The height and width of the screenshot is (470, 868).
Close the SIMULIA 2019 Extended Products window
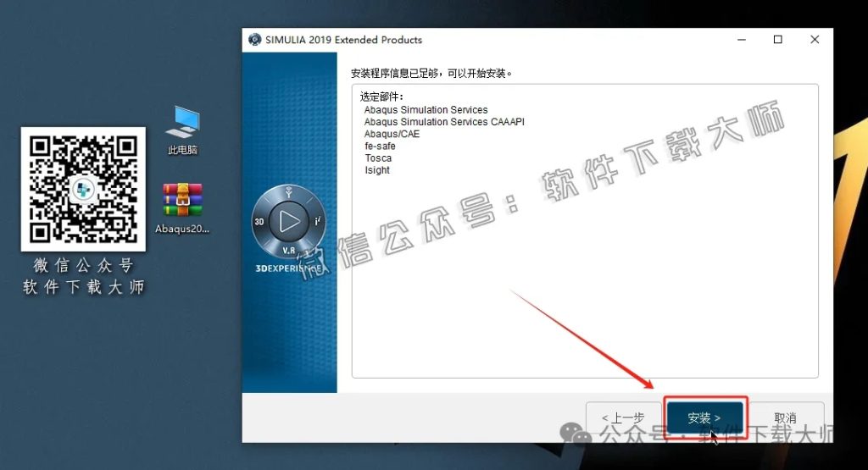point(815,40)
